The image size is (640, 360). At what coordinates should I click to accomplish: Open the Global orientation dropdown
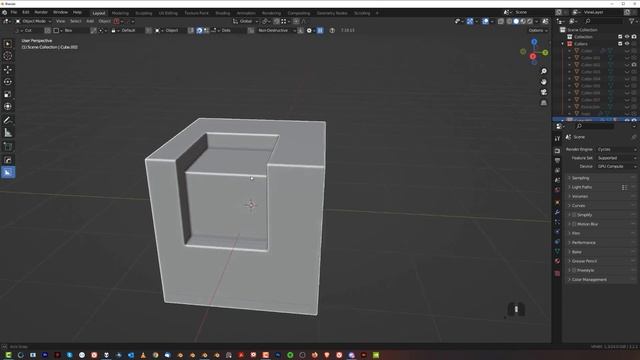click(x=246, y=21)
